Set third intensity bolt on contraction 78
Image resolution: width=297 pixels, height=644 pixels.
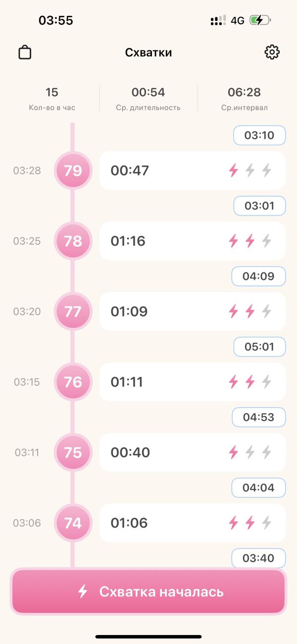(x=267, y=241)
